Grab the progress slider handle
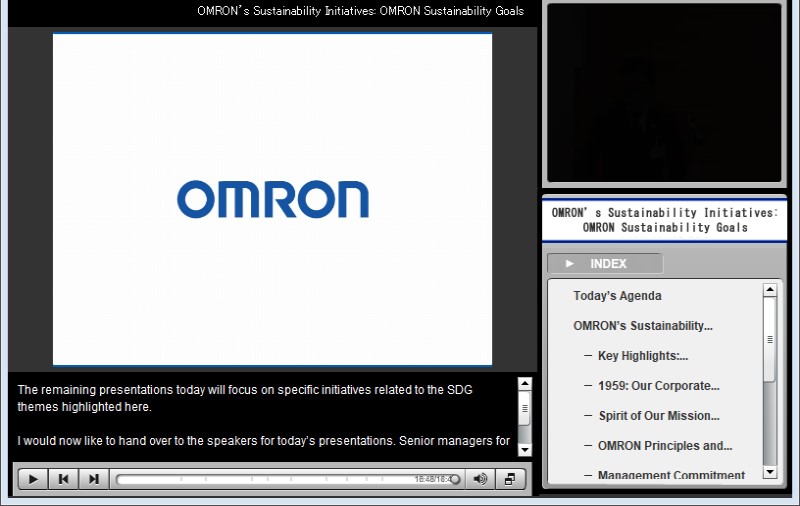The height and width of the screenshot is (506, 800). tap(455, 479)
